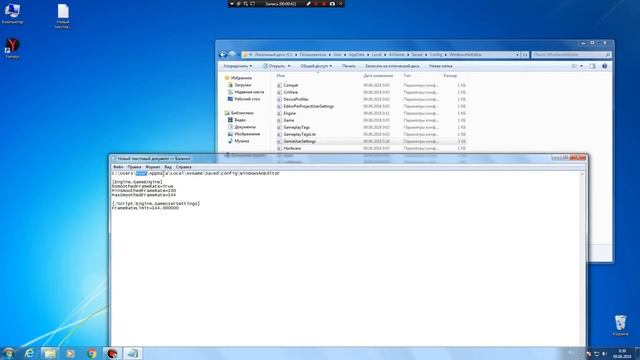The image size is (640, 360).
Task: Click the Refresh button beside address bar
Action: 525,54
